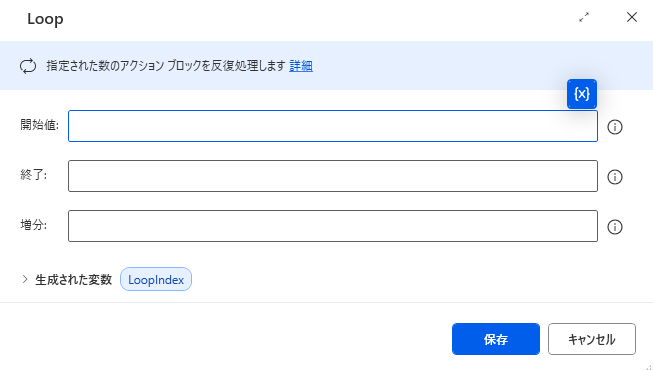Click the 増分 field label
Screen dimensions: 653x371
(x=34, y=225)
